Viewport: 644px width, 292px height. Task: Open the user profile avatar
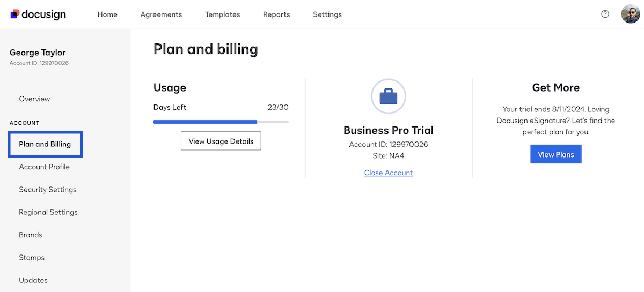click(x=631, y=14)
